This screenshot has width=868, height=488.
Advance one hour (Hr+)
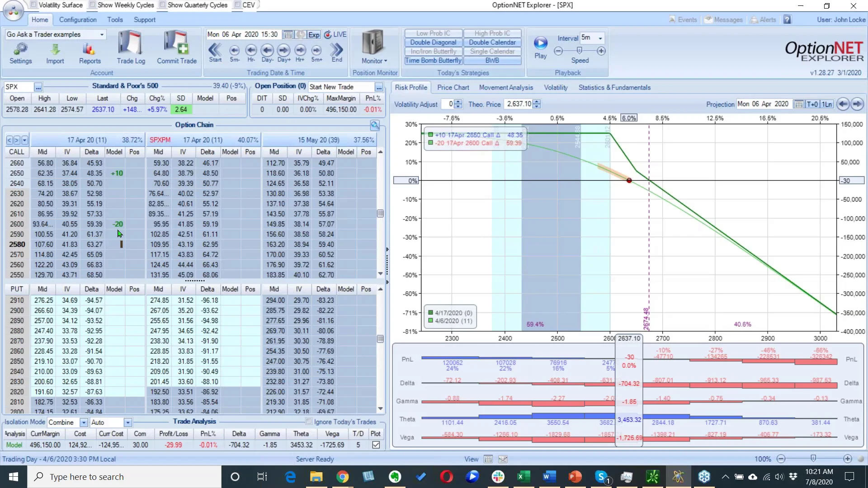[300, 52]
